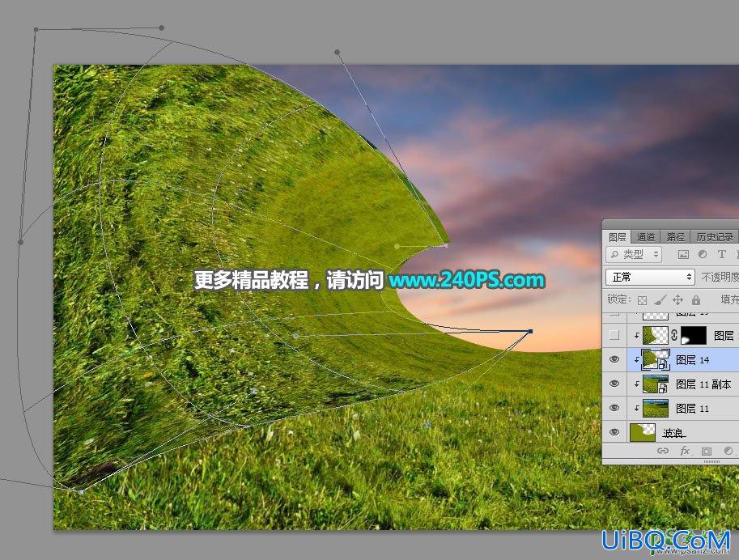This screenshot has height=560, width=739.
Task: Lock all padlock icon
Action: 696,299
